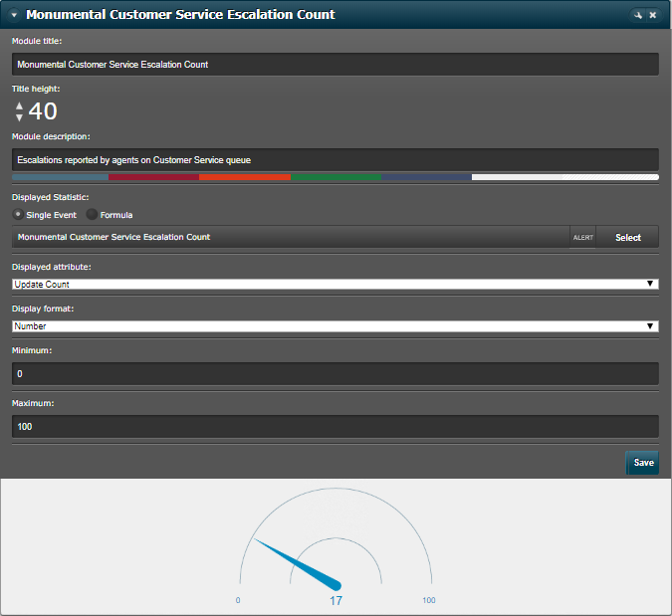Pick the green color swatch
672x616 pixels.
(336, 177)
